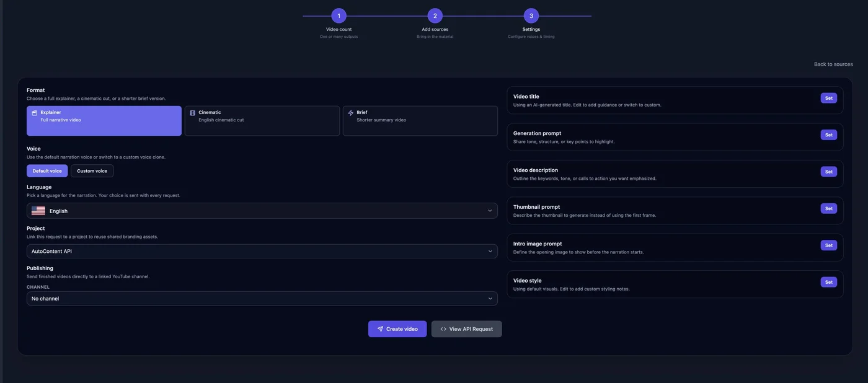
Task: Click Set button for Video style
Action: click(828, 282)
